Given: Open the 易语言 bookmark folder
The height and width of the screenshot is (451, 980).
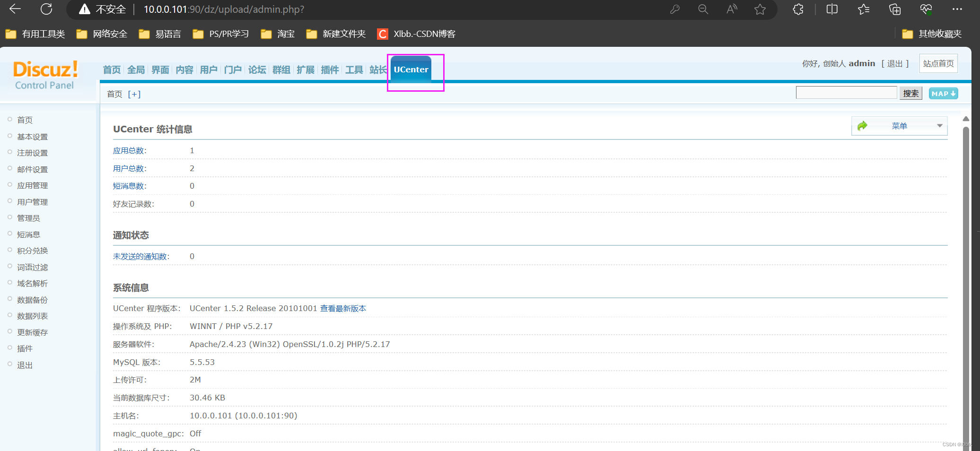Looking at the screenshot, I should (160, 34).
